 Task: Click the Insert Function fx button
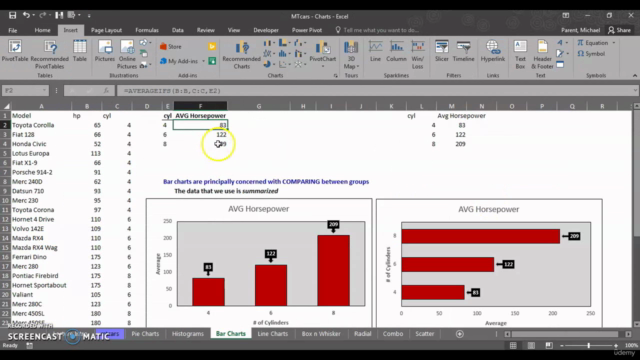coord(106,91)
